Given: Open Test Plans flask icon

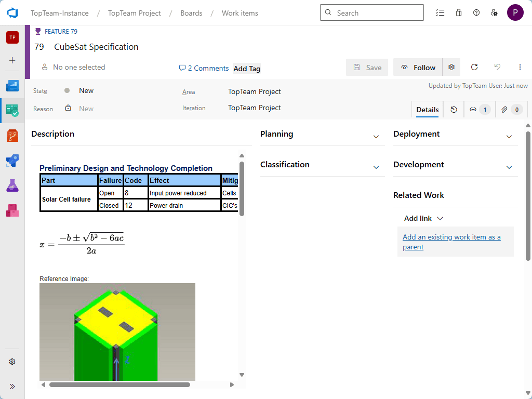Looking at the screenshot, I should pyautogui.click(x=12, y=185).
